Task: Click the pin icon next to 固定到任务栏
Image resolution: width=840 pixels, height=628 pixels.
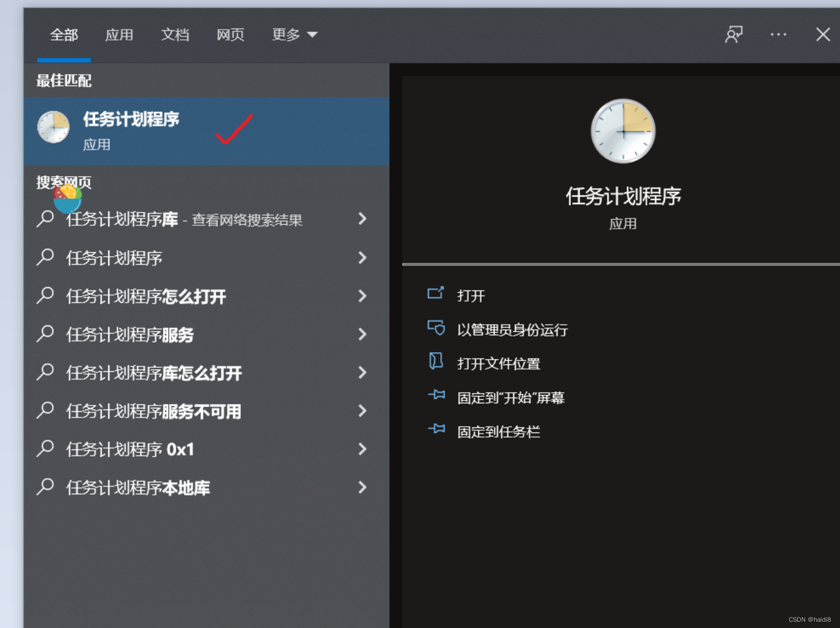Action: pyautogui.click(x=436, y=429)
